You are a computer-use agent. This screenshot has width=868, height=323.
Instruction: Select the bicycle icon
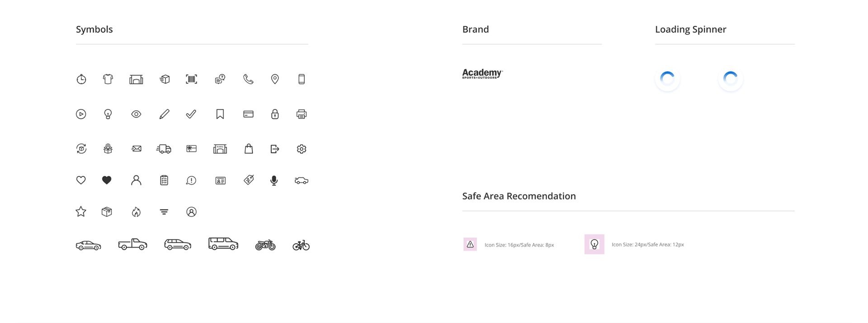[301, 245]
